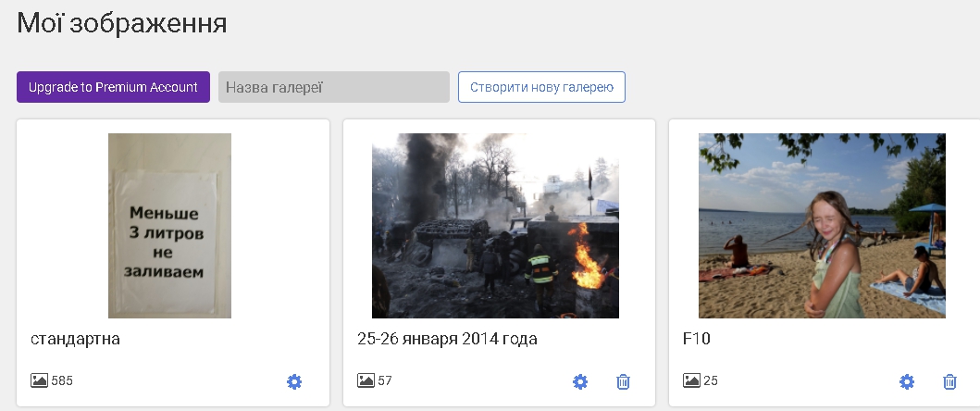The image size is (980, 411).
Task: Click image count icon next to 25
Action: tap(691, 380)
